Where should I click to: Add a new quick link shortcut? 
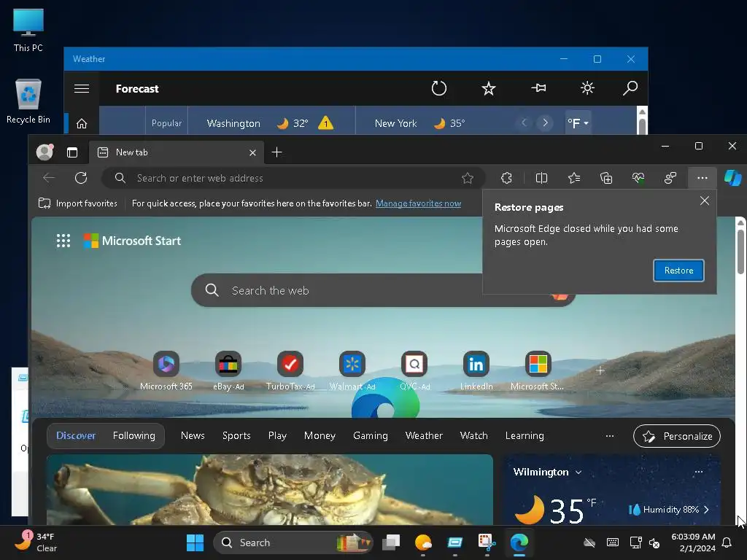600,370
